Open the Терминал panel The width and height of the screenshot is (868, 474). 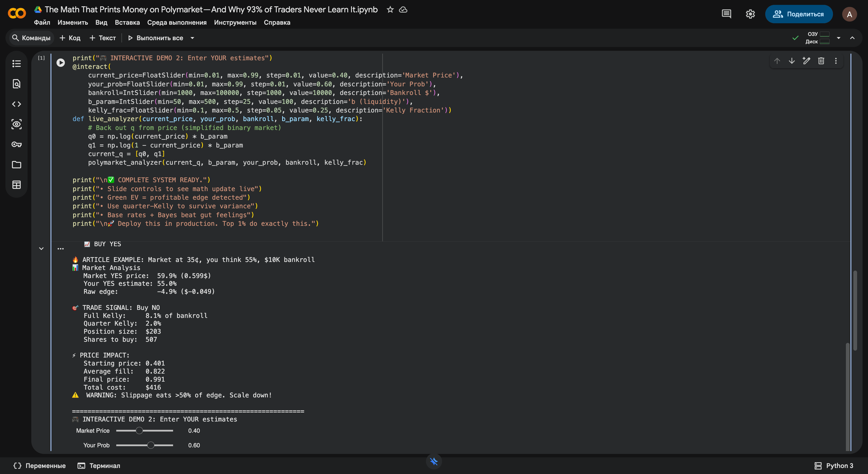pyautogui.click(x=99, y=466)
